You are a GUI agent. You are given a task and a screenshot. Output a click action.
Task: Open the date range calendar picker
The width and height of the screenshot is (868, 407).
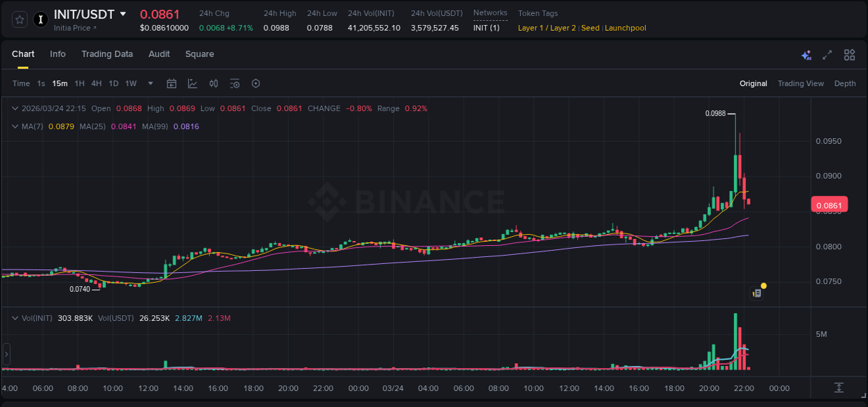point(172,83)
